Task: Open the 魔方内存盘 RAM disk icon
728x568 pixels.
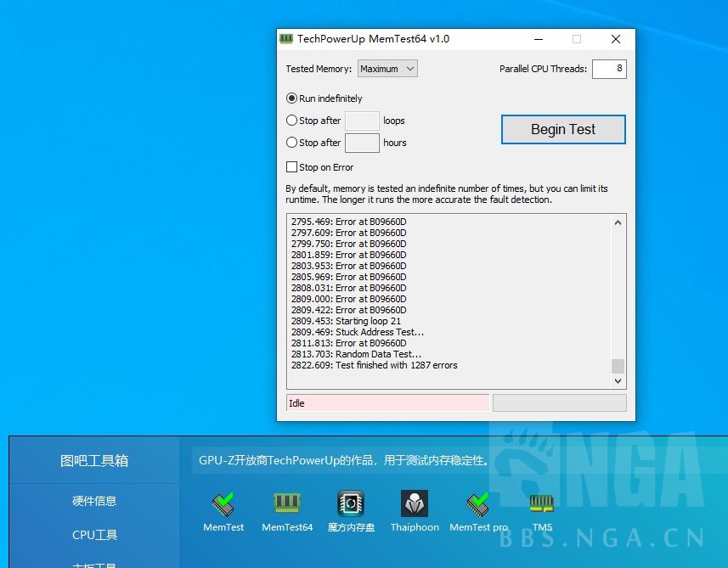Action: (351, 503)
